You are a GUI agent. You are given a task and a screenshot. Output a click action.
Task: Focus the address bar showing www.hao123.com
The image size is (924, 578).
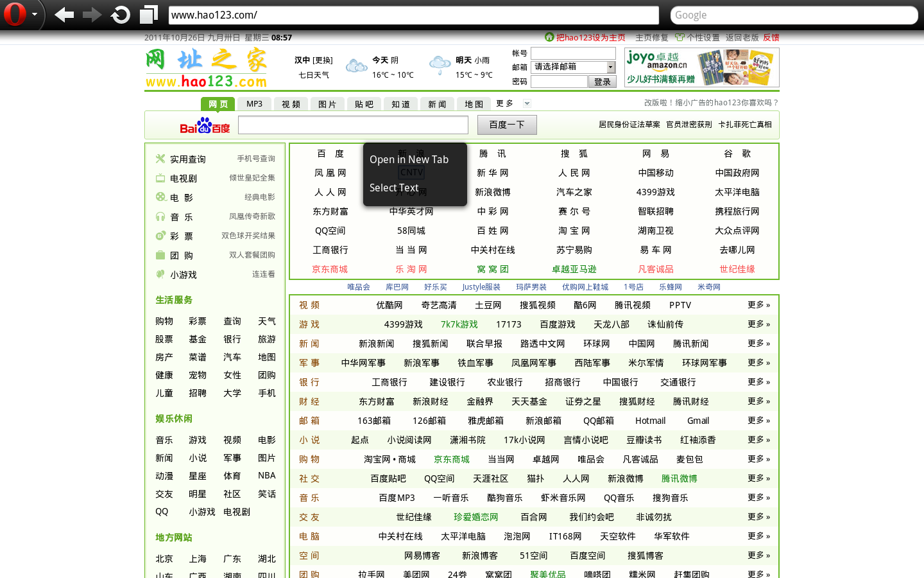point(413,15)
